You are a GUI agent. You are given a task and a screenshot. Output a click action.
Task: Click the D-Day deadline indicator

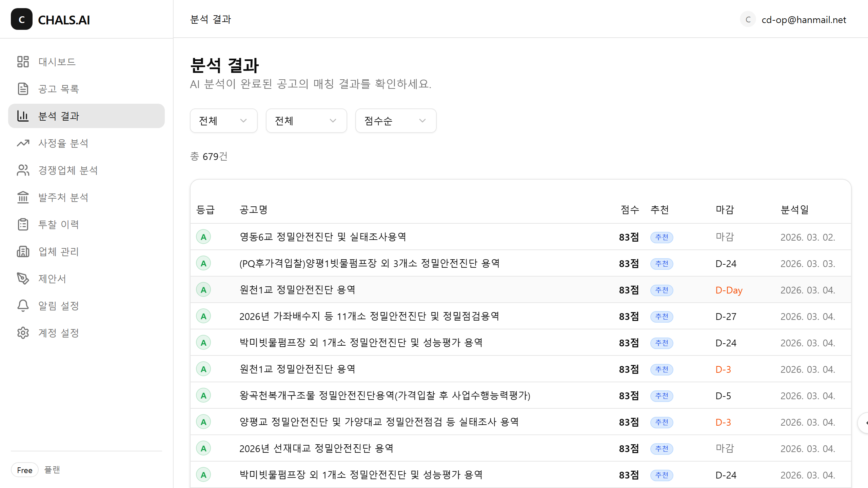click(x=729, y=290)
